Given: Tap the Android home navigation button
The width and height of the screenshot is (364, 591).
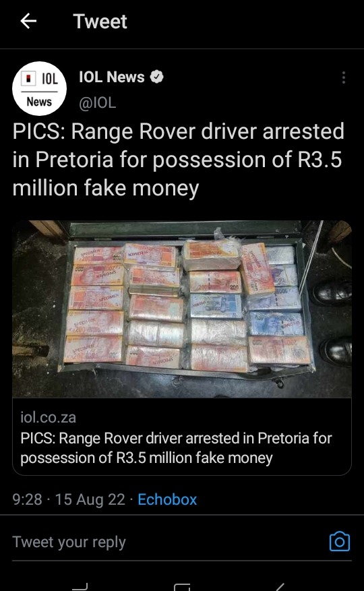Looking at the screenshot, I should [182, 587].
